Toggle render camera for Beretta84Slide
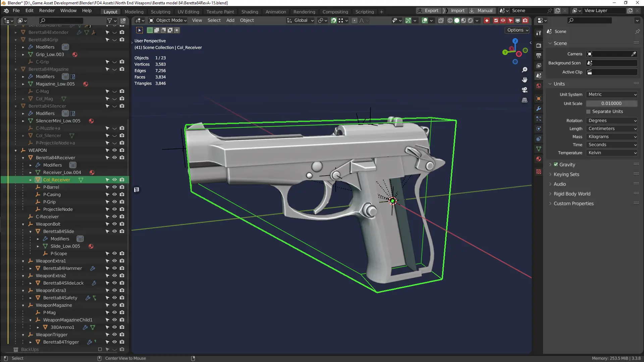 coord(122,232)
